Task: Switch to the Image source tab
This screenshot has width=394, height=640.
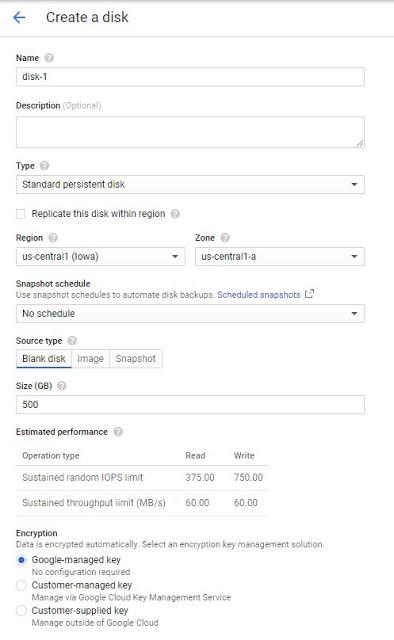Action: pyautogui.click(x=90, y=359)
